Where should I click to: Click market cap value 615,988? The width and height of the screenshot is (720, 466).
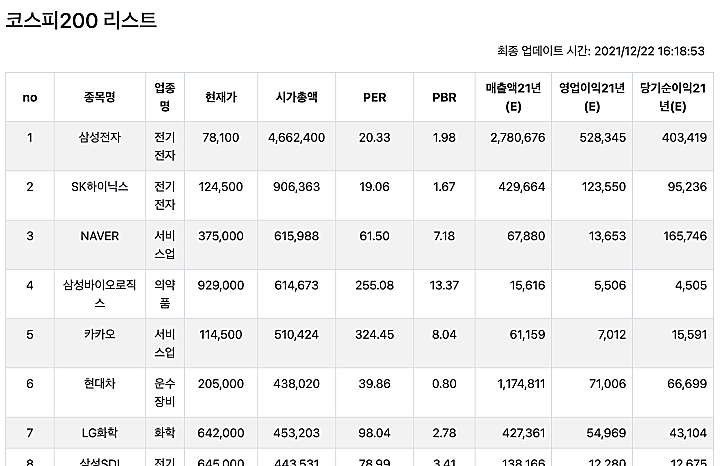(297, 236)
